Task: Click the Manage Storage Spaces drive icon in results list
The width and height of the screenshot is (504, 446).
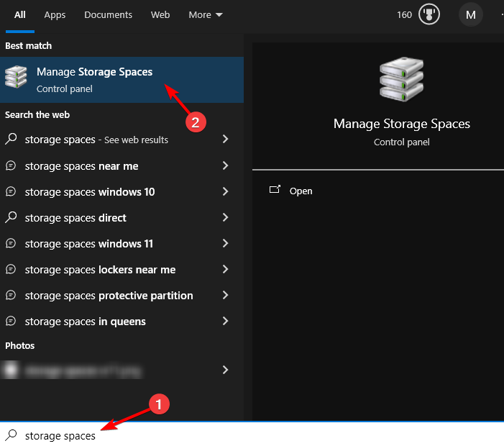Action: pyautogui.click(x=16, y=77)
